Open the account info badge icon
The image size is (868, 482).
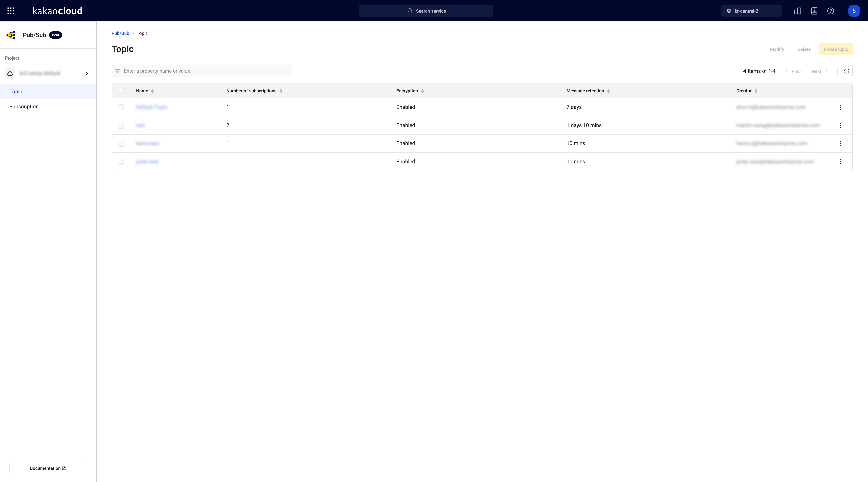coord(814,11)
